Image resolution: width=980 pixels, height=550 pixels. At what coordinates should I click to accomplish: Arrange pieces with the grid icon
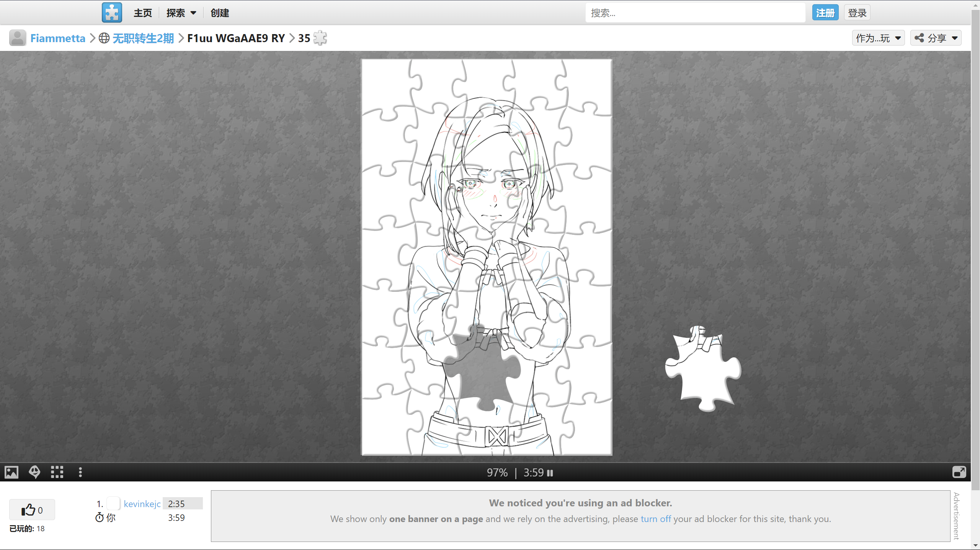coord(57,472)
